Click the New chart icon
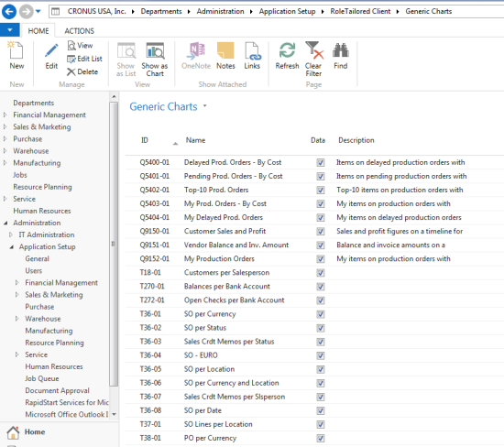Image resolution: width=504 pixels, height=447 pixels. (x=16, y=50)
